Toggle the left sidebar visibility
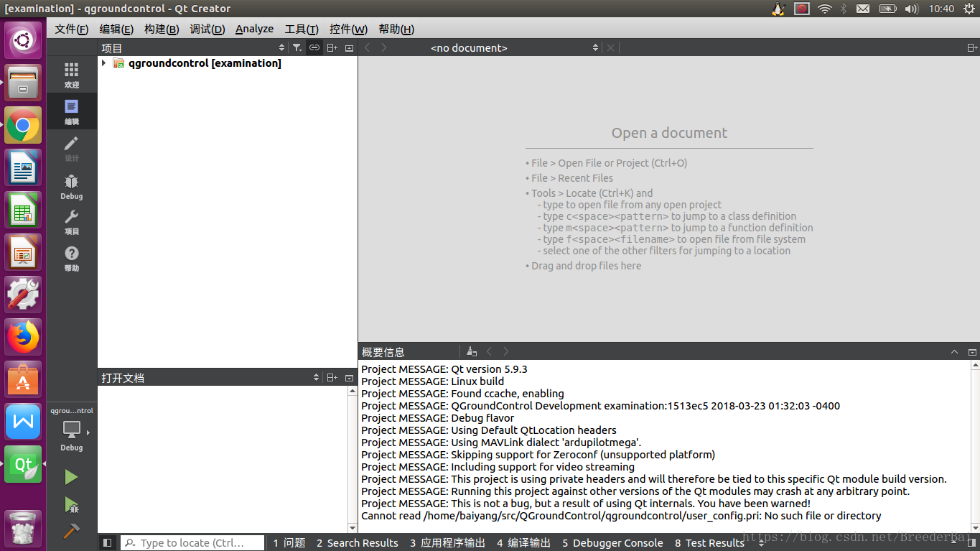Image resolution: width=980 pixels, height=551 pixels. [x=107, y=543]
